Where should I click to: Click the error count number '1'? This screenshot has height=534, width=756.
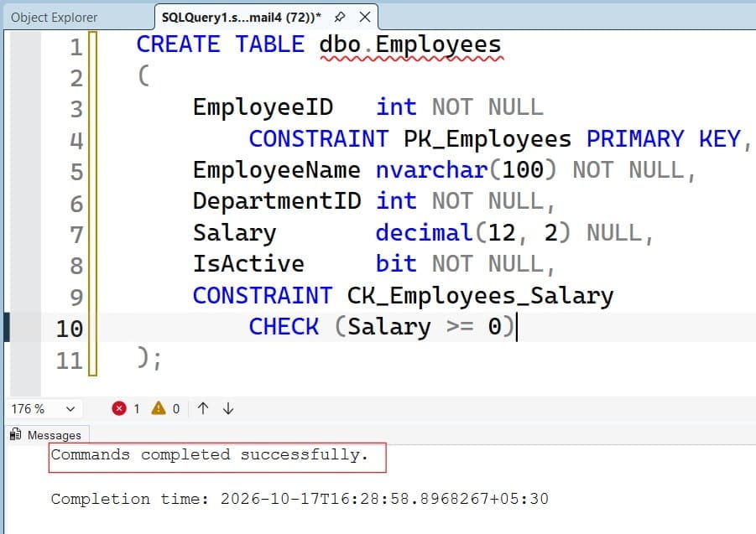pyautogui.click(x=137, y=409)
